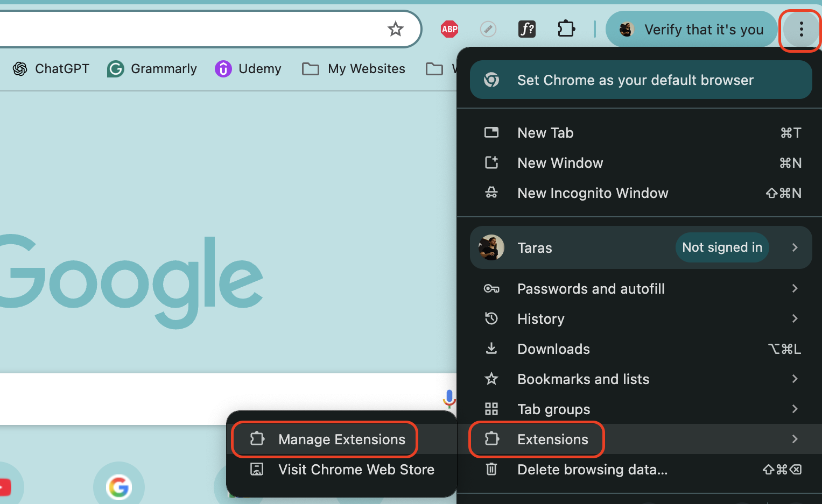The width and height of the screenshot is (822, 504).
Task: Open a New Incognito Window
Action: [593, 193]
